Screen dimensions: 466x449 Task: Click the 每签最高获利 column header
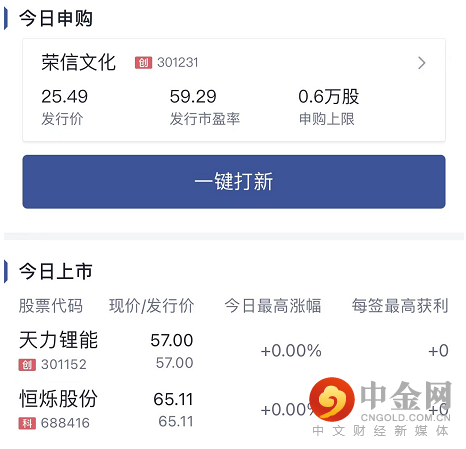(x=400, y=306)
